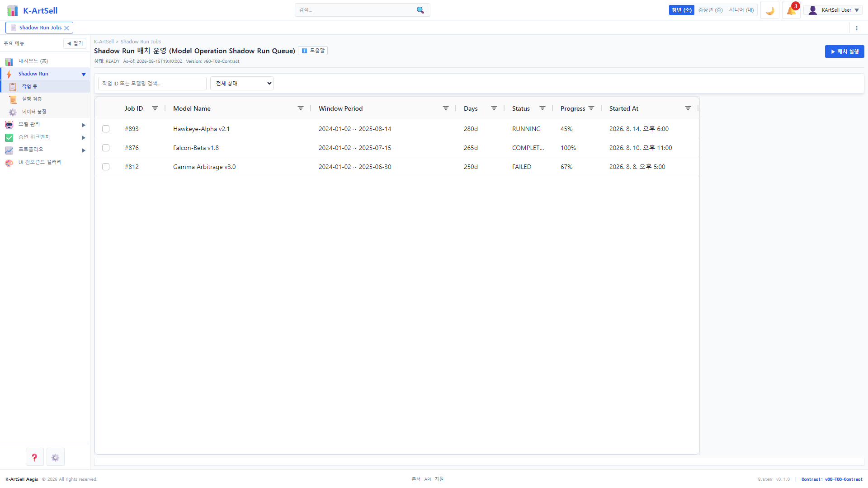Open Status column filter icon
The image size is (868, 488).
542,108
